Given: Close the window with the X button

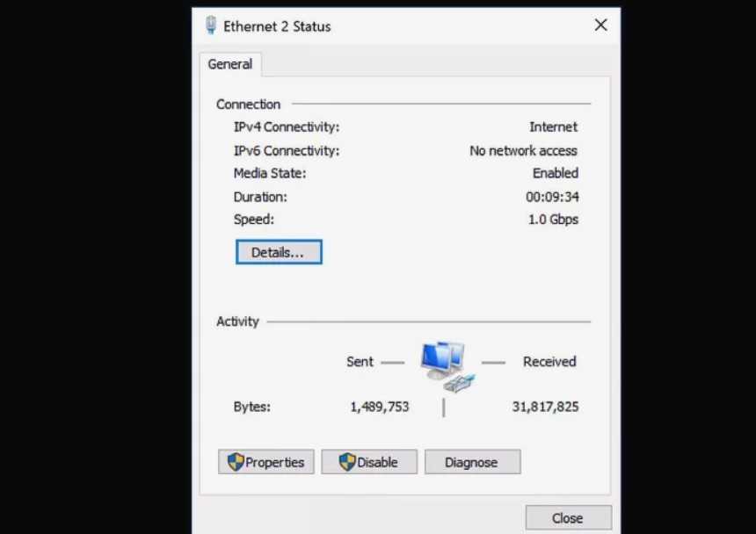Looking at the screenshot, I should (600, 25).
